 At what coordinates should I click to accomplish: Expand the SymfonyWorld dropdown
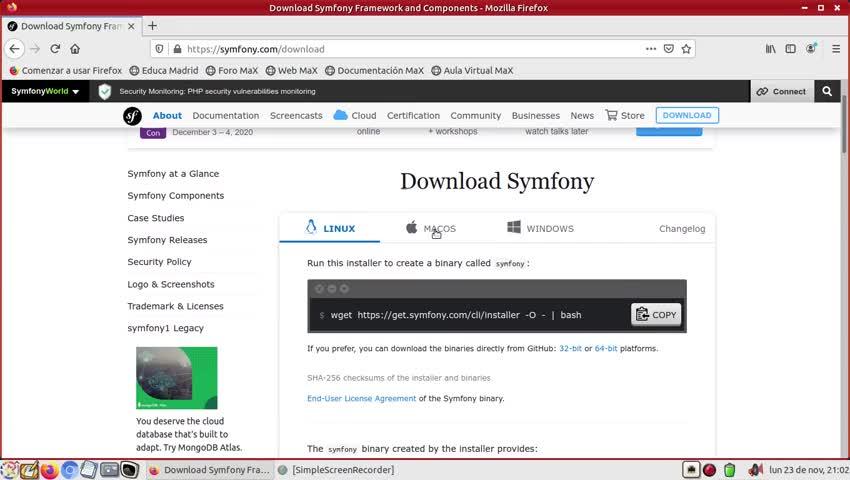[x=45, y=91]
